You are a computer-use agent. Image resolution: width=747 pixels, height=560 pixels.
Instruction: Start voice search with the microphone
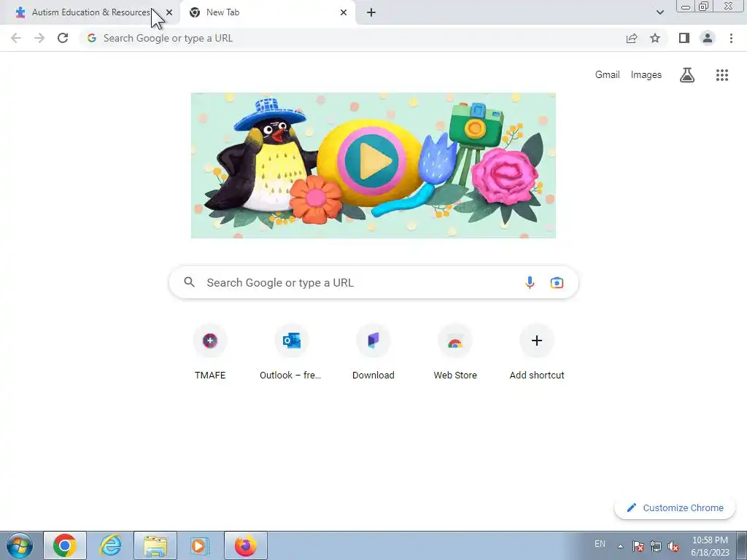[x=530, y=282]
